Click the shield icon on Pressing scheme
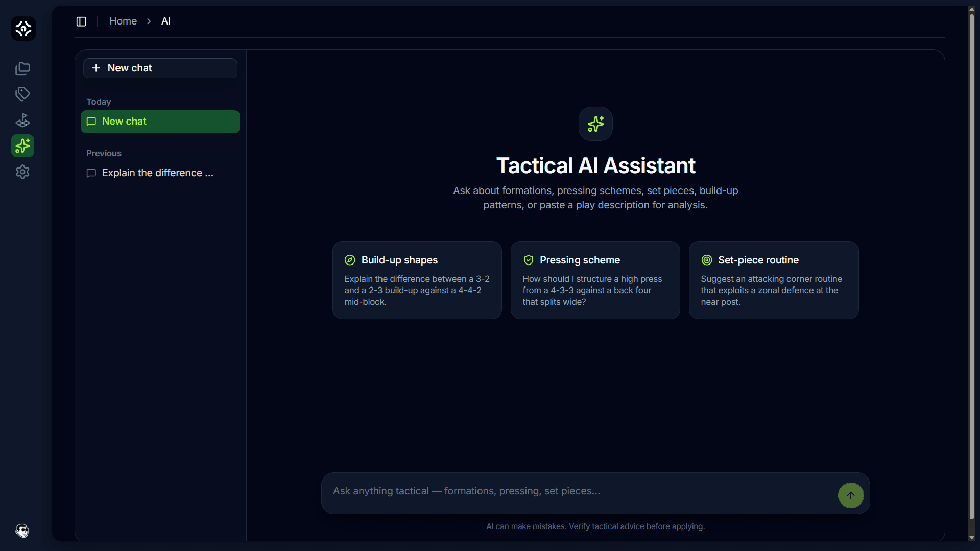Image resolution: width=980 pixels, height=551 pixels. [x=529, y=260]
